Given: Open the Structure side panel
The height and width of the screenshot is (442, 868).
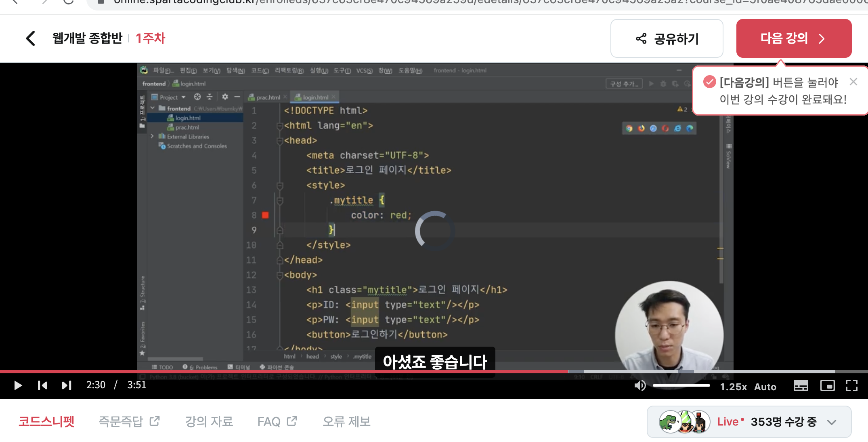Looking at the screenshot, I should pos(142,293).
